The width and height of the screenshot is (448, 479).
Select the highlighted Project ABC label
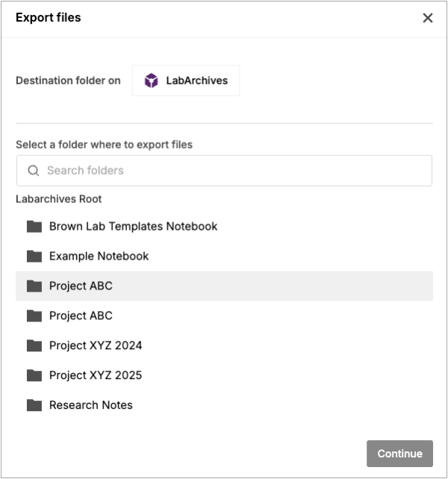click(81, 286)
